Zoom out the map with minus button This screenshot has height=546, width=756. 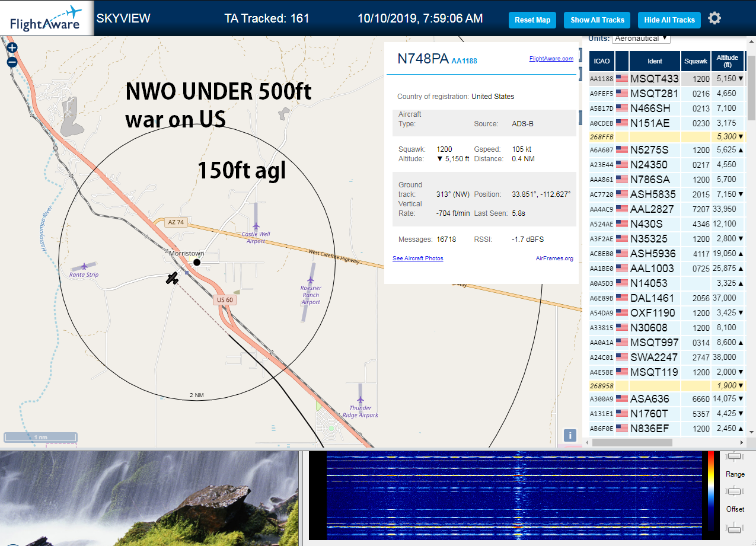click(x=12, y=62)
